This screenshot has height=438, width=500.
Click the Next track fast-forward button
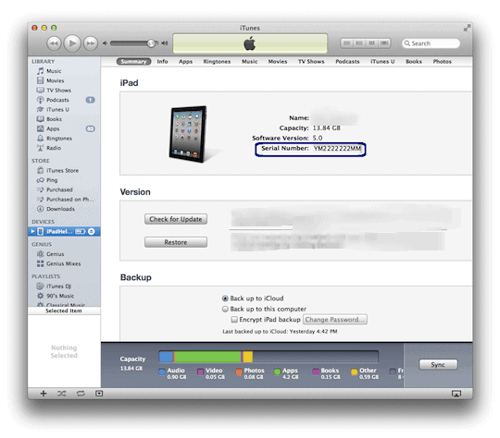tap(90, 43)
